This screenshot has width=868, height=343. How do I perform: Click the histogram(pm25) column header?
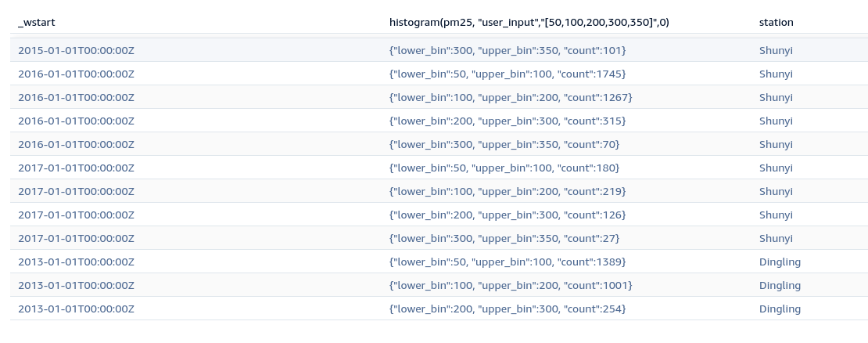[529, 23]
